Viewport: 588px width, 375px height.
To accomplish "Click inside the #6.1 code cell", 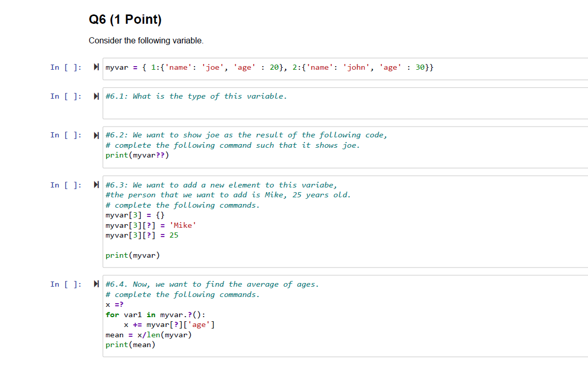I will pyautogui.click(x=196, y=96).
